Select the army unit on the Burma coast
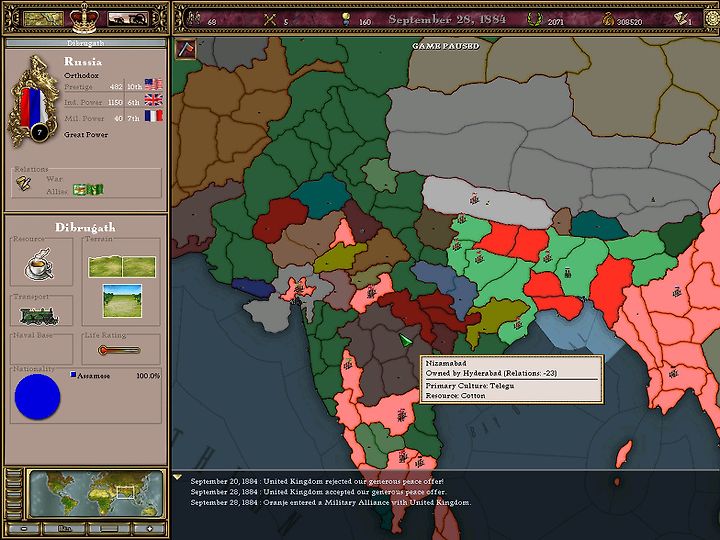Viewport: 720px width, 540px height. [673, 373]
